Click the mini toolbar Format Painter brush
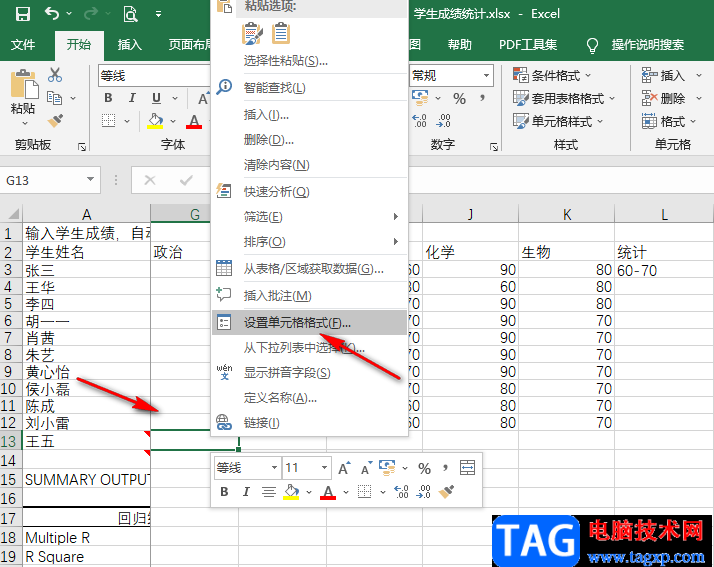The height and width of the screenshot is (567, 714). click(x=446, y=492)
